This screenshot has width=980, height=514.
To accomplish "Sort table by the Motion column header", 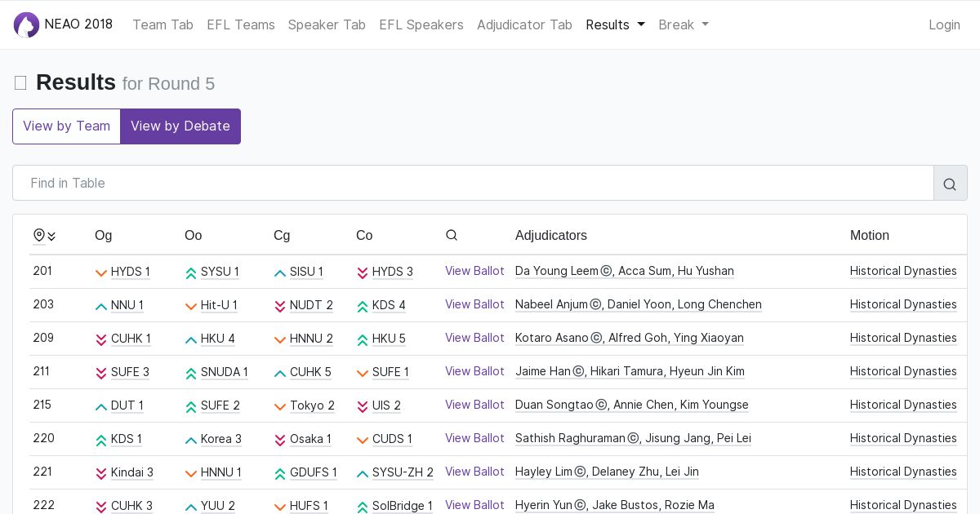I will 870,235.
